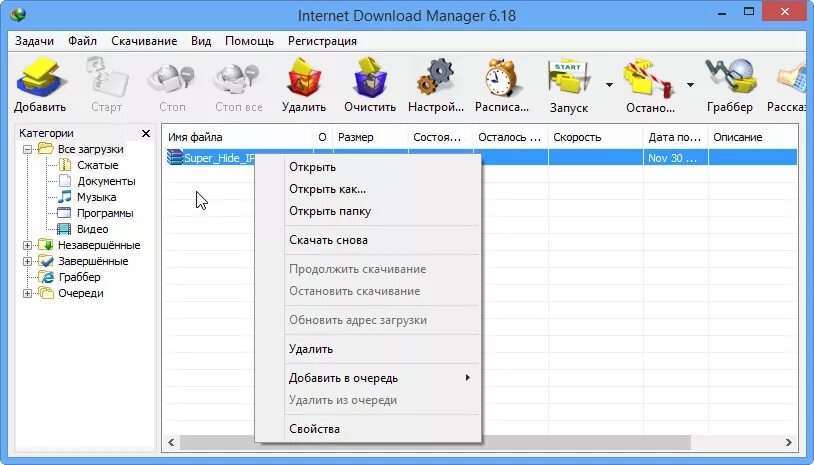Open the Расписание alarm clock icon
The image size is (814, 465).
point(501,78)
